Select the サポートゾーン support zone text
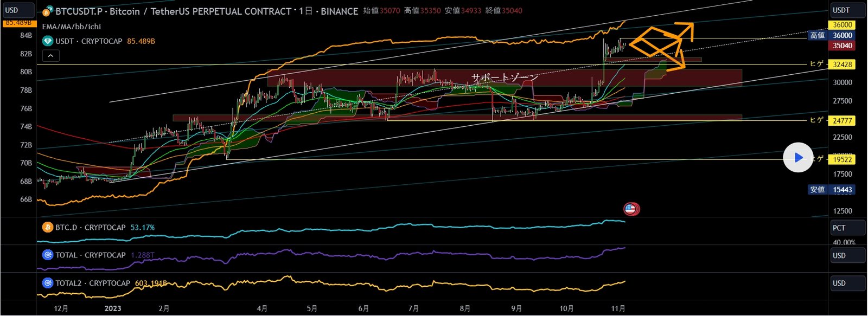Image resolution: width=868 pixels, height=316 pixels. 505,78
